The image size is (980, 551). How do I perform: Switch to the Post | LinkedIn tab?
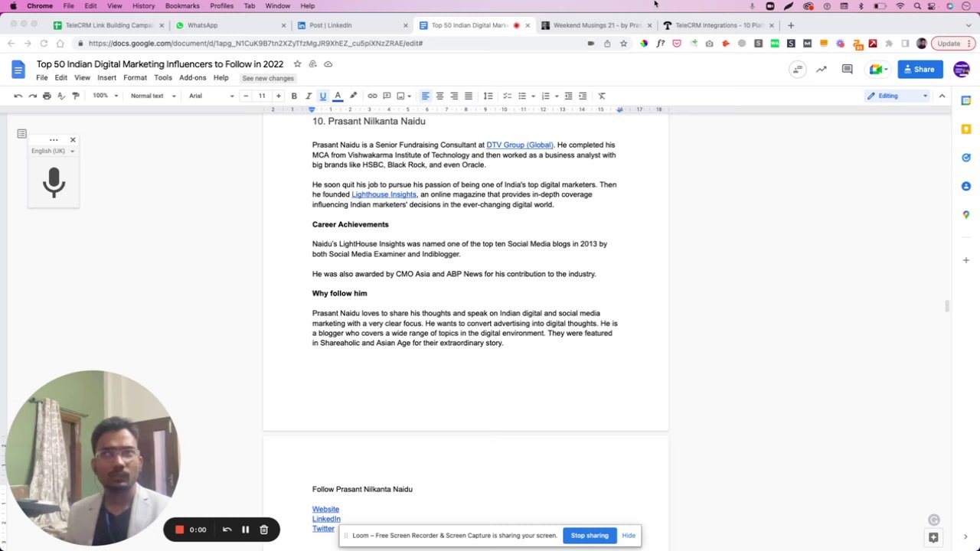tap(352, 25)
